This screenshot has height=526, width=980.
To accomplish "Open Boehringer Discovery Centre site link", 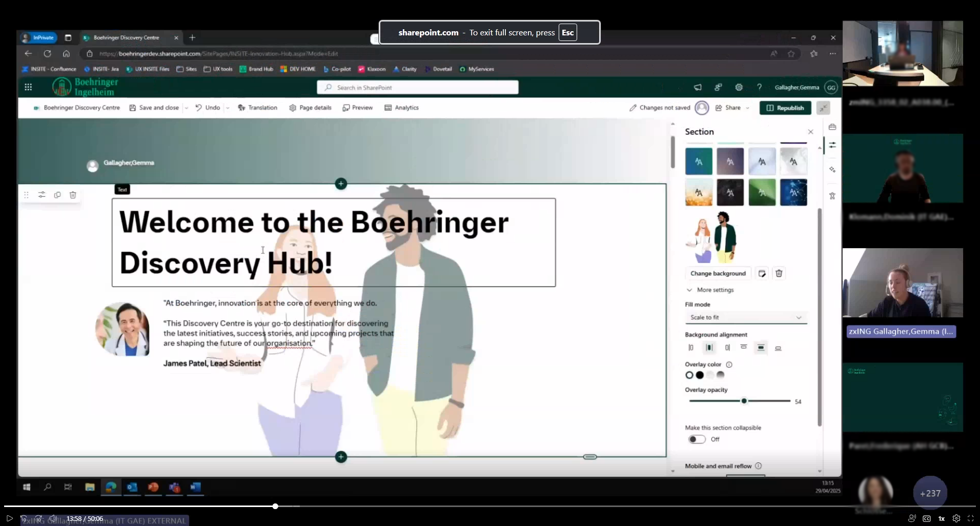I will click(77, 108).
